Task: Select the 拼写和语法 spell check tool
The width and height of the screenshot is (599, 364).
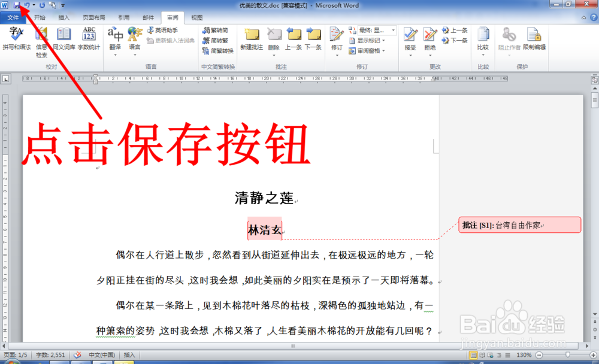Action: point(16,38)
